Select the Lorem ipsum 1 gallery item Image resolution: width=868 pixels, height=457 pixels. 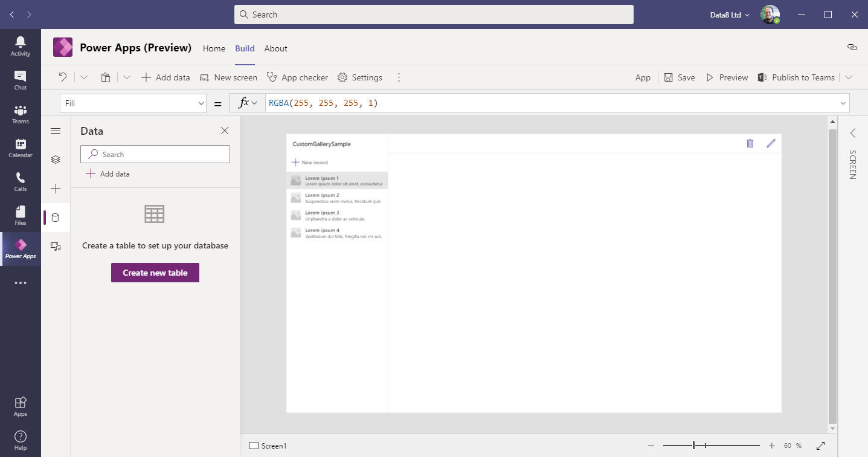(337, 181)
